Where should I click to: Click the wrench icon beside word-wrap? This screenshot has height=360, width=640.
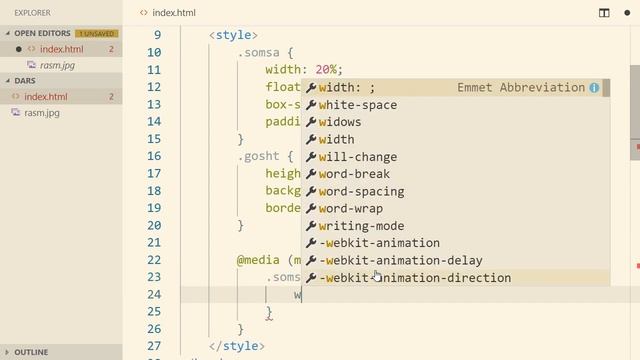point(311,209)
